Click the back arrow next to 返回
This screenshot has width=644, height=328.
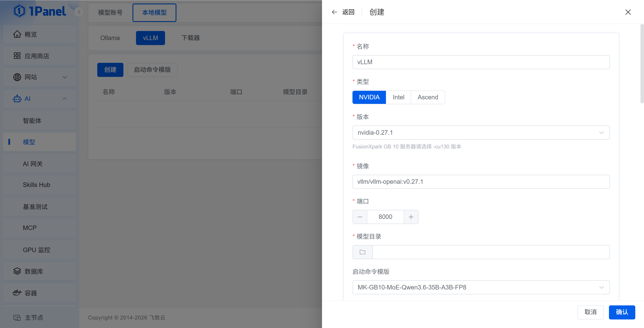tap(334, 12)
